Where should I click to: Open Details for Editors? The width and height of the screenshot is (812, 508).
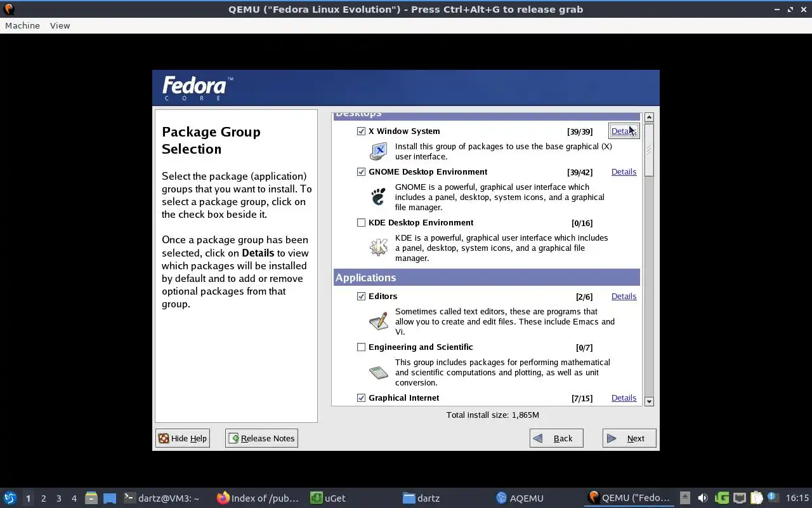tap(624, 296)
